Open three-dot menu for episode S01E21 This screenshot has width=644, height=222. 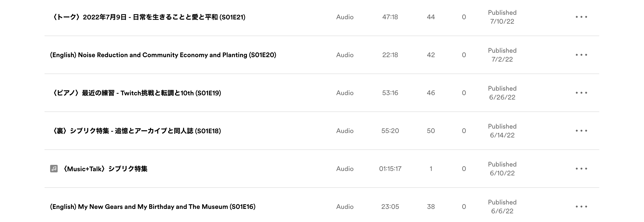581,17
